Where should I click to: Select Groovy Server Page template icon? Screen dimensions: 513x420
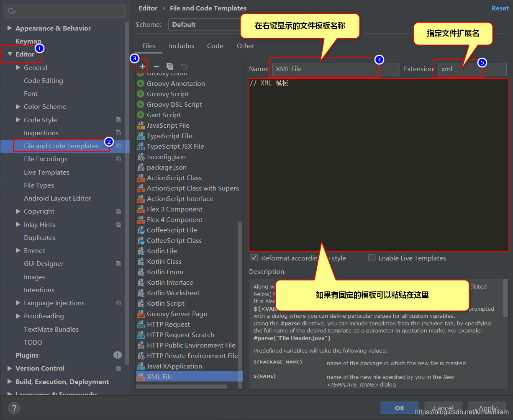tap(141, 314)
